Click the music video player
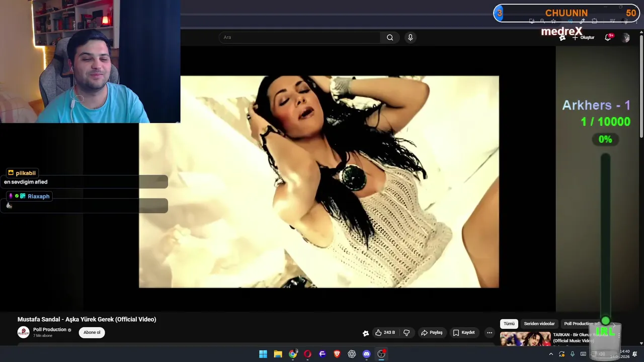Image resolution: width=644 pixels, height=362 pixels. coord(319,182)
